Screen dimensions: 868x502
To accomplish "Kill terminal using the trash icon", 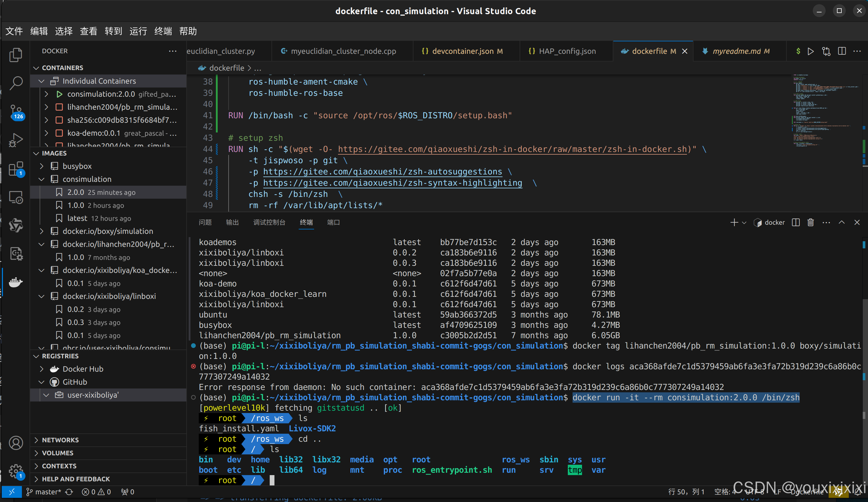I will 810,222.
